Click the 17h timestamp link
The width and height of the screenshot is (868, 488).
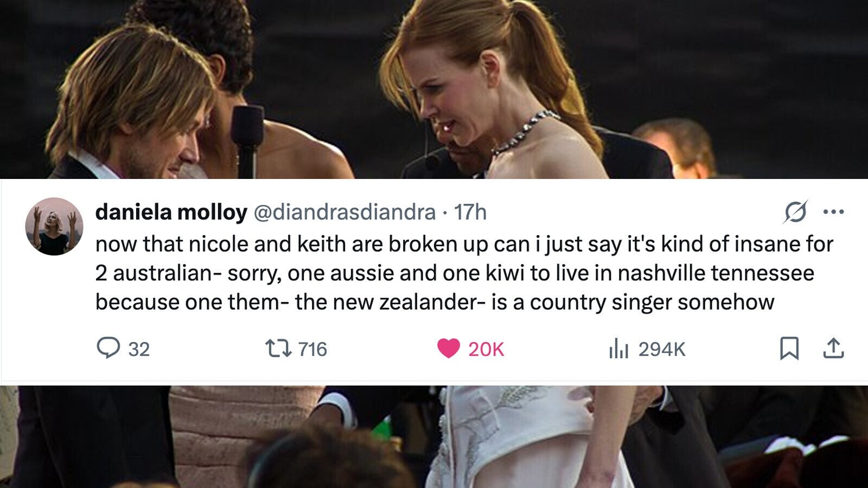[x=470, y=212]
